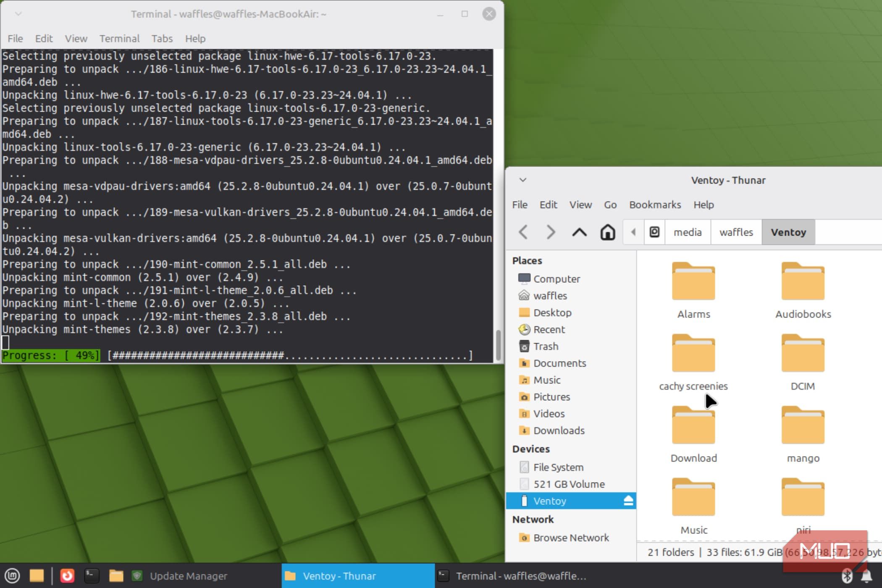The width and height of the screenshot is (882, 588).
Task: Go to home folder in Thunar toolbar
Action: coord(607,232)
